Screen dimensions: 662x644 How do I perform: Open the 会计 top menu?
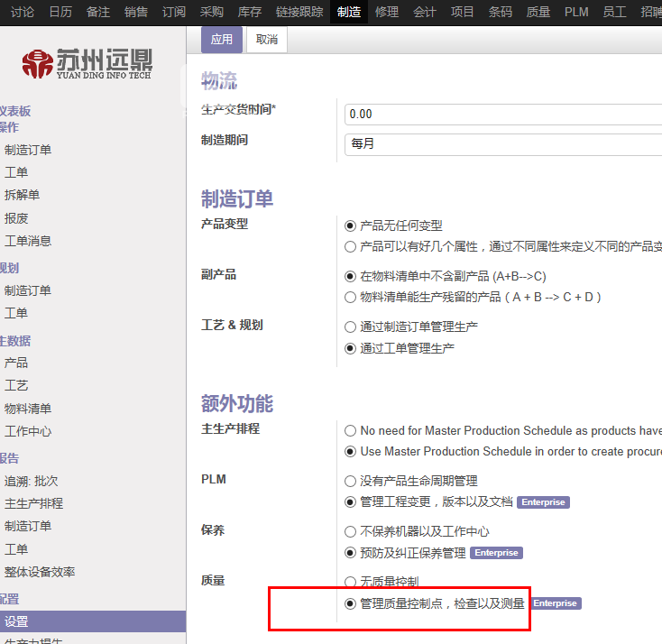(x=424, y=12)
